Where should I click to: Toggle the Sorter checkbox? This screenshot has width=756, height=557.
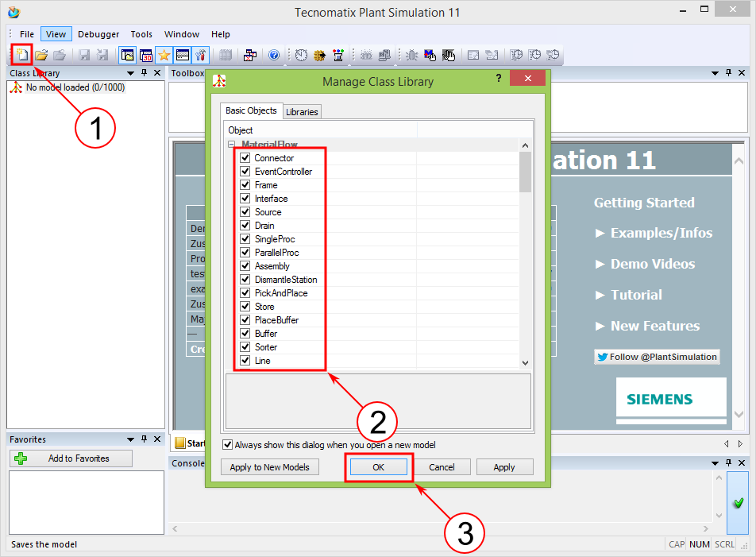[245, 346]
